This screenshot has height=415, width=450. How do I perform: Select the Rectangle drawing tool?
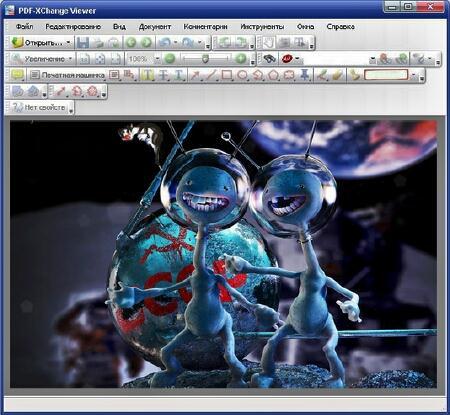tap(227, 75)
